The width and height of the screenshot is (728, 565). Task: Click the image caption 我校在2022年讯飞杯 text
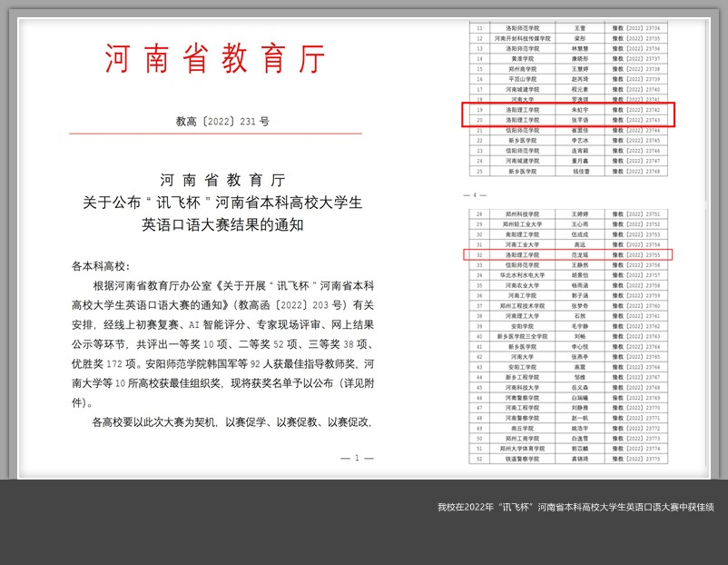[x=575, y=507]
